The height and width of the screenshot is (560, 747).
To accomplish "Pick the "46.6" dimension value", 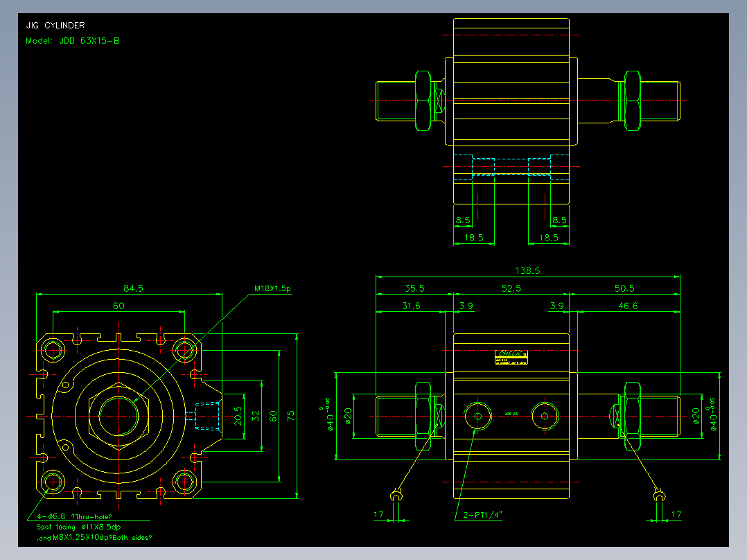I will 627,306.
